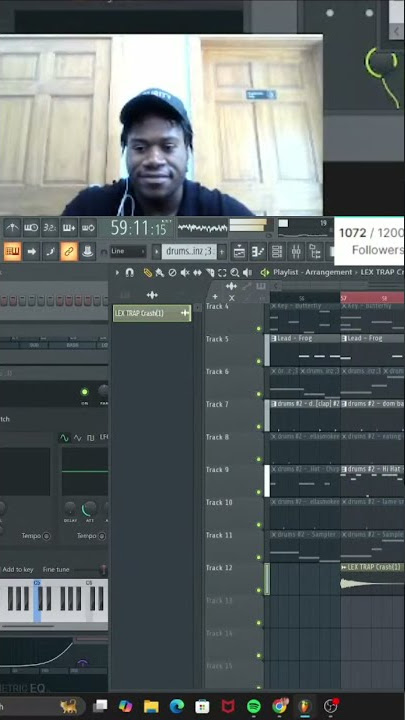This screenshot has height=720, width=405.
Task: Select the Select tool
Action: pos(222,273)
